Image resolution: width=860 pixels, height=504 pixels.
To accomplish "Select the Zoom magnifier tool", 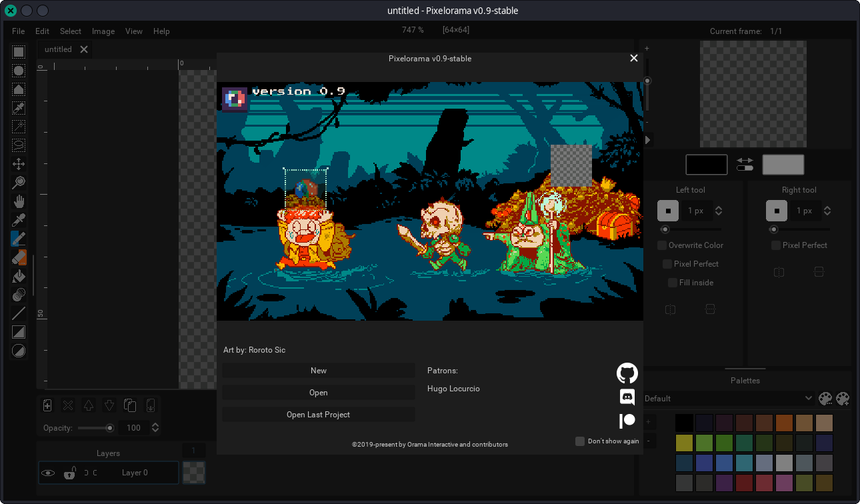I will tap(19, 183).
